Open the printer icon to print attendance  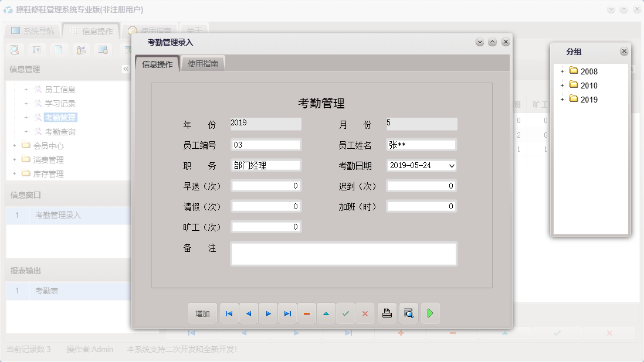[x=387, y=313]
